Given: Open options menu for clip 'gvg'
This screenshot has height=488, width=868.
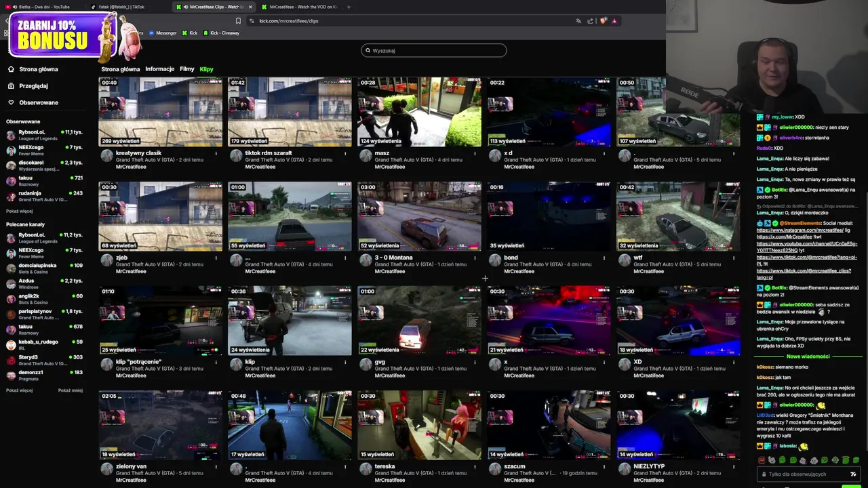Looking at the screenshot, I should (x=475, y=363).
